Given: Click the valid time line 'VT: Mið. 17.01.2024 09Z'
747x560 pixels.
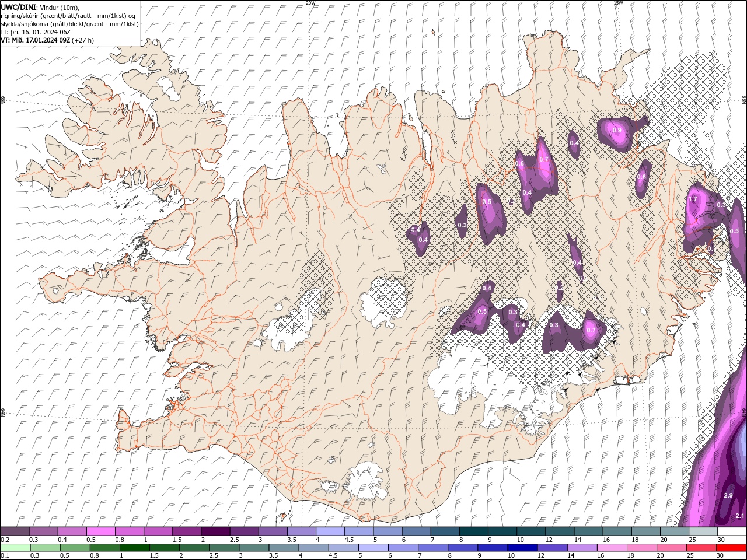Looking at the screenshot, I should pyautogui.click(x=36, y=40).
